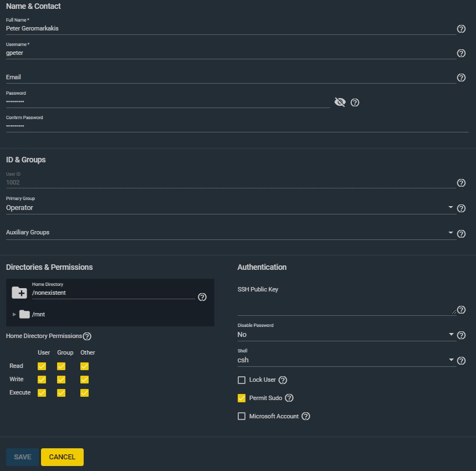Viewport: 476px width, 471px height.
Task: Toggle password visibility eye icon
Action: click(x=340, y=103)
